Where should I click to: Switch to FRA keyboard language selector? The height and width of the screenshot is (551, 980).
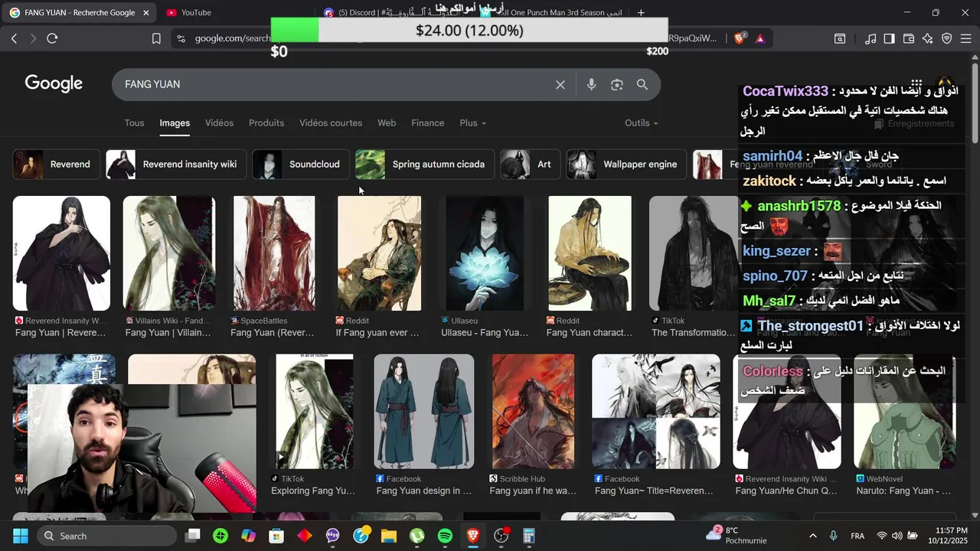point(857,536)
